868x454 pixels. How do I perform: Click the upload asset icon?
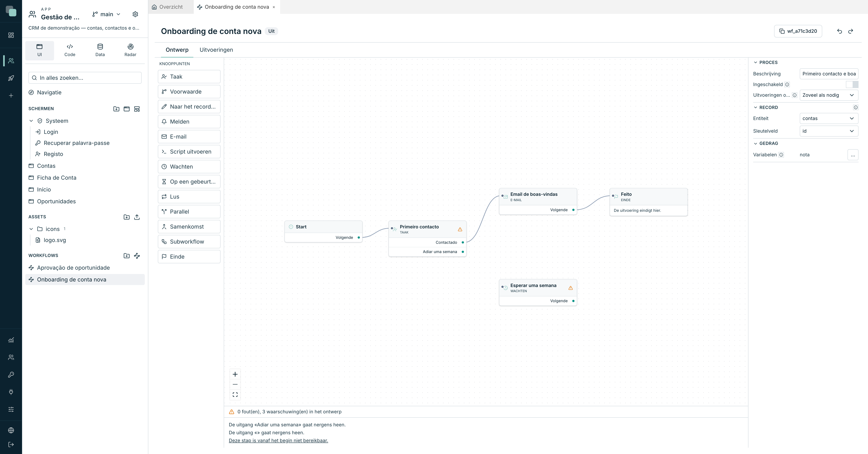[x=137, y=217]
